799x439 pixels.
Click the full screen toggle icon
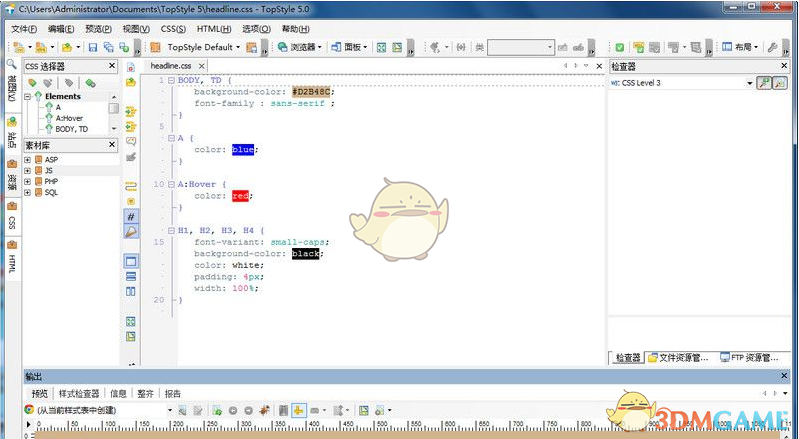pos(381,47)
